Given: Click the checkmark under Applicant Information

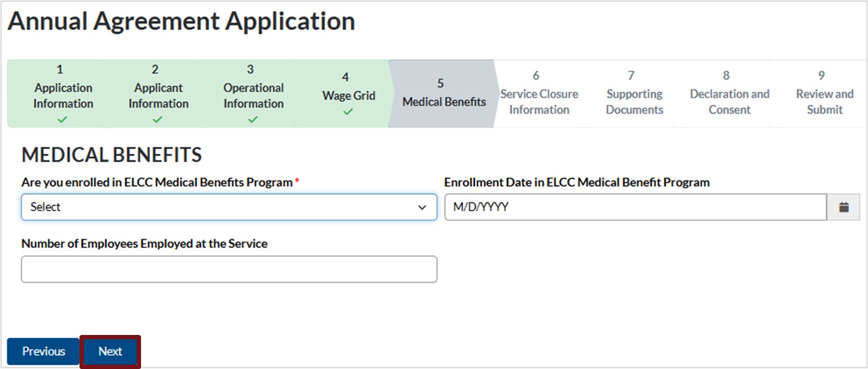Looking at the screenshot, I should coord(158,119).
